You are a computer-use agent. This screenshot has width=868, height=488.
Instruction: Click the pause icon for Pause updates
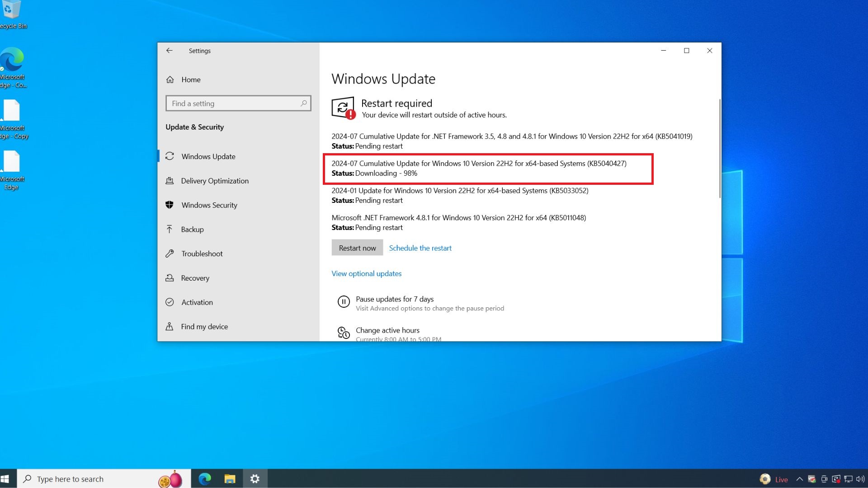(x=344, y=302)
